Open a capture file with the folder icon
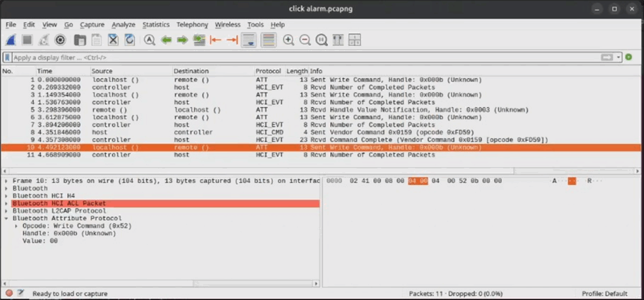 (80, 40)
